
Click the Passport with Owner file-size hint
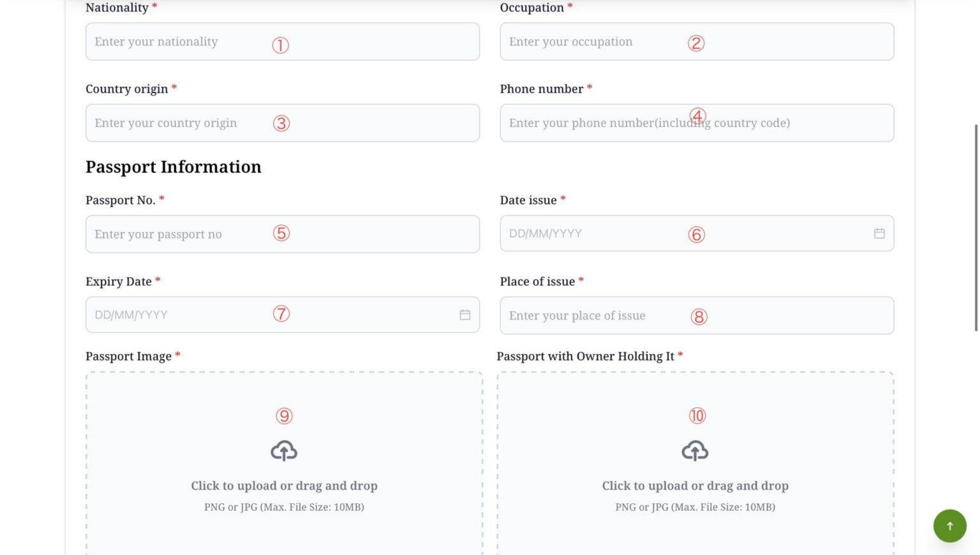[695, 507]
